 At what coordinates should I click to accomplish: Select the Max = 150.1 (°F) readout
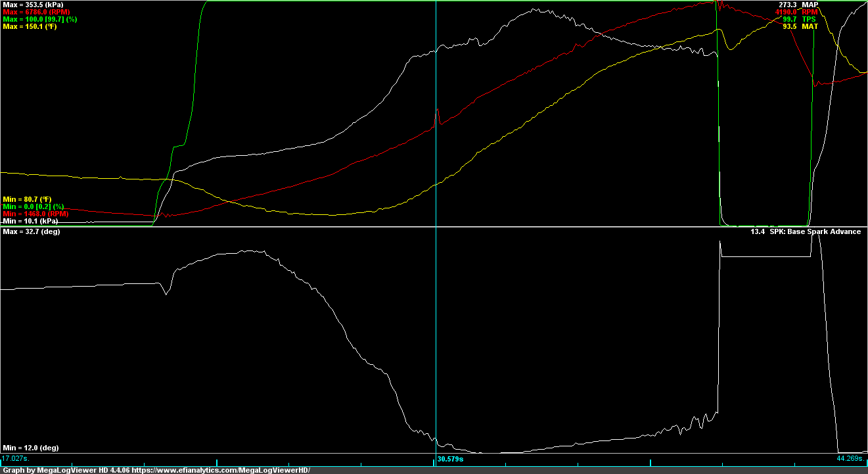tap(30, 27)
